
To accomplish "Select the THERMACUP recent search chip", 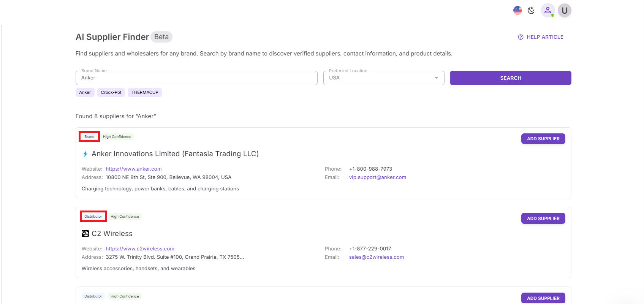I will click(145, 92).
